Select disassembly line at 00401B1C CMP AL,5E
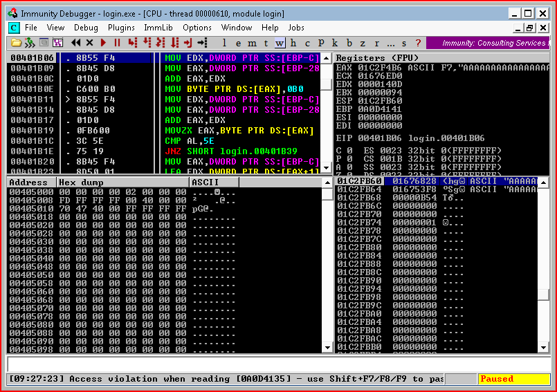Screen dimensions: 557x392 click(x=163, y=141)
